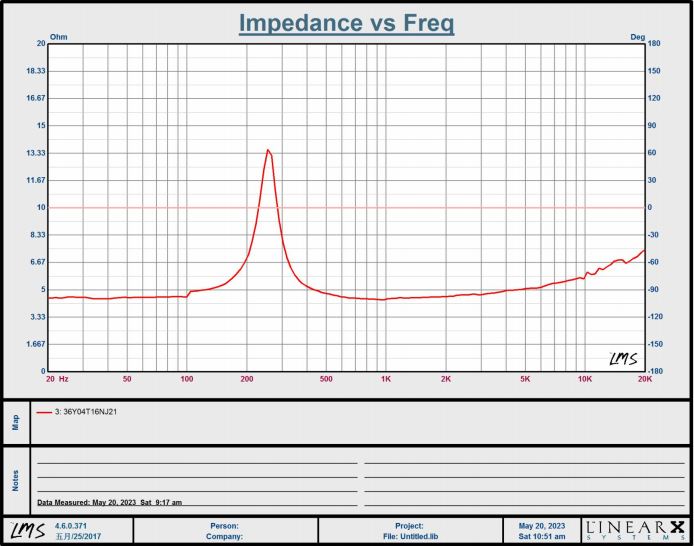The image size is (694, 546).
Task: Select the '3: 36Y04T16NJ21' curve legend entry
Action: click(86, 411)
